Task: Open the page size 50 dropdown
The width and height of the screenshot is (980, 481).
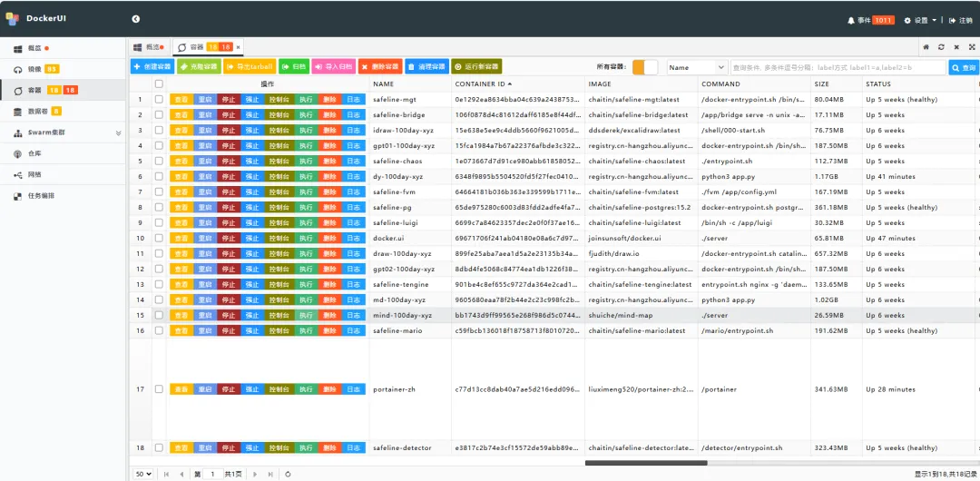Action: tap(143, 474)
